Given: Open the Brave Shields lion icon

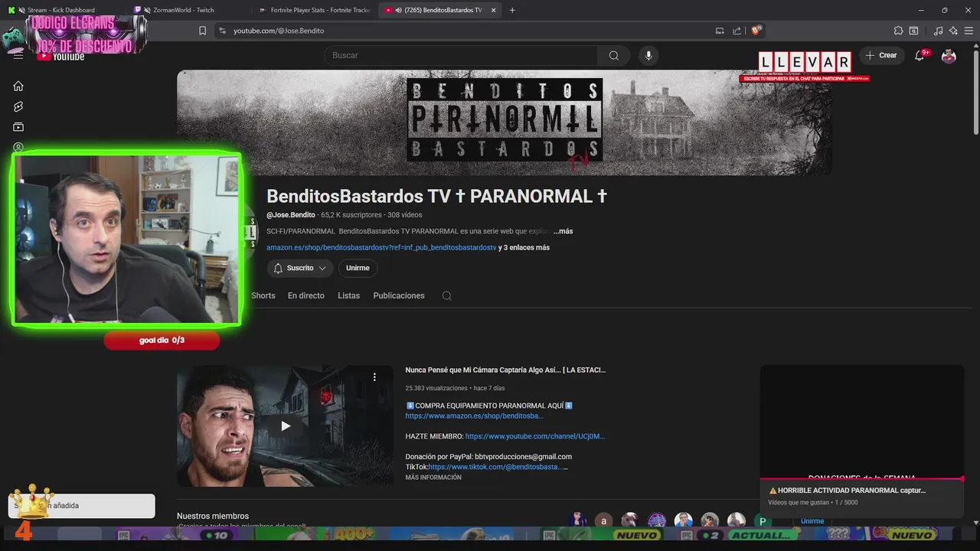Looking at the screenshot, I should (756, 31).
